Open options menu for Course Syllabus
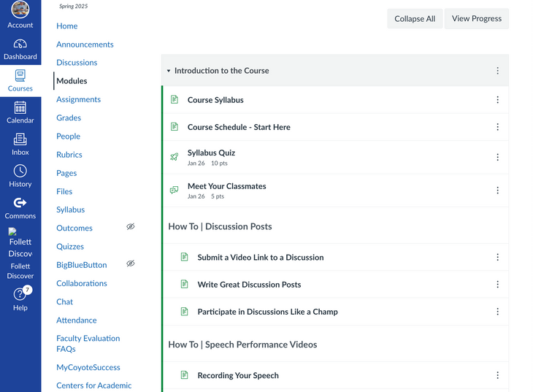533x392 pixels. tap(498, 99)
